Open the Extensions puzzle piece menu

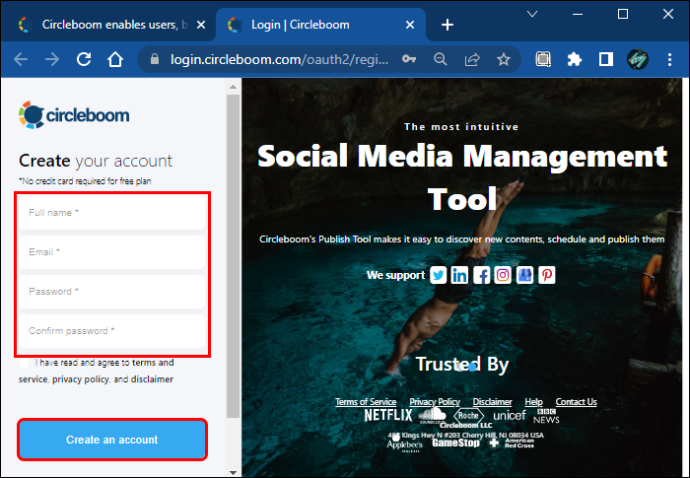click(574, 59)
